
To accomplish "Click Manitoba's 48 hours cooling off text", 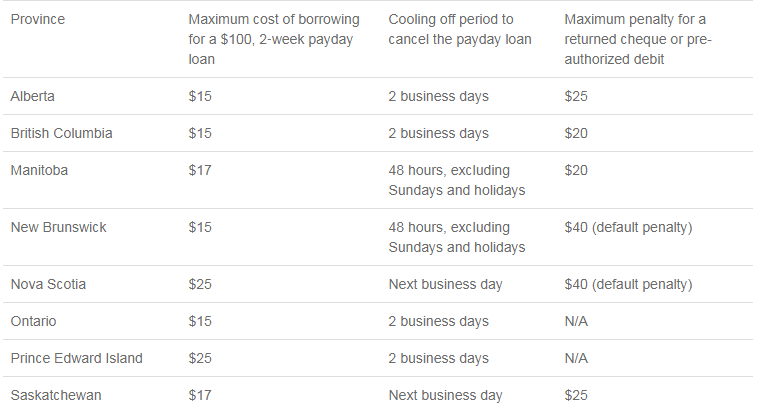I will [x=457, y=180].
